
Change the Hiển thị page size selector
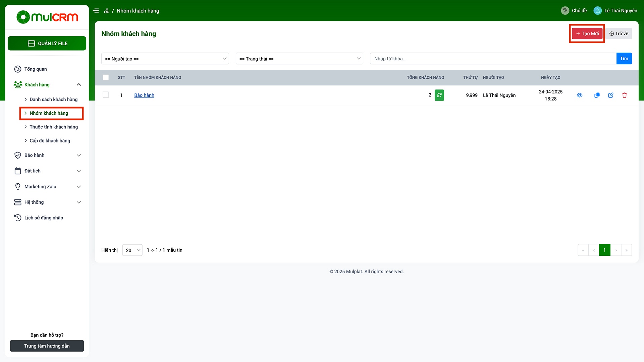click(x=132, y=250)
